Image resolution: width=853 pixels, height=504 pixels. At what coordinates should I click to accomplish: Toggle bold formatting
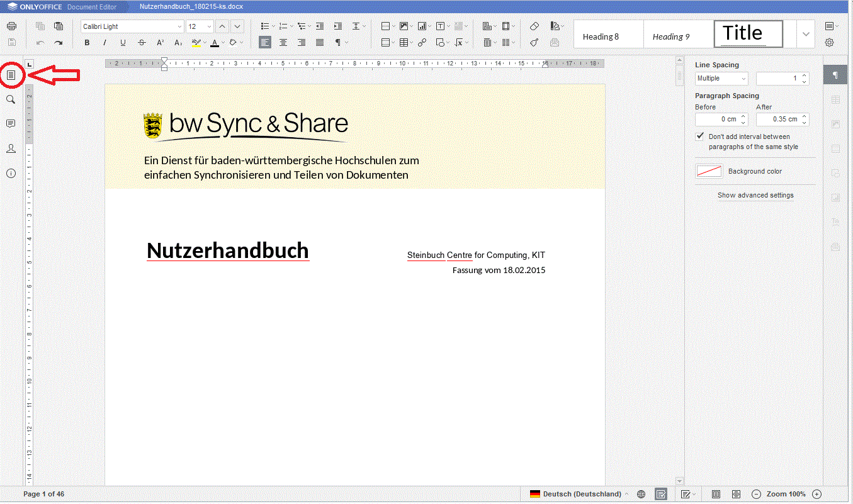87,43
